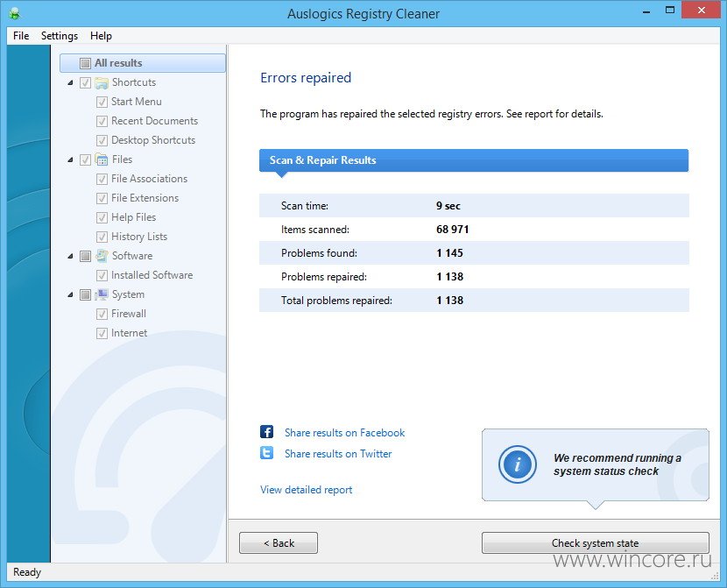Click the Software category icon
Viewport: 727px width, 588px height.
(102, 256)
